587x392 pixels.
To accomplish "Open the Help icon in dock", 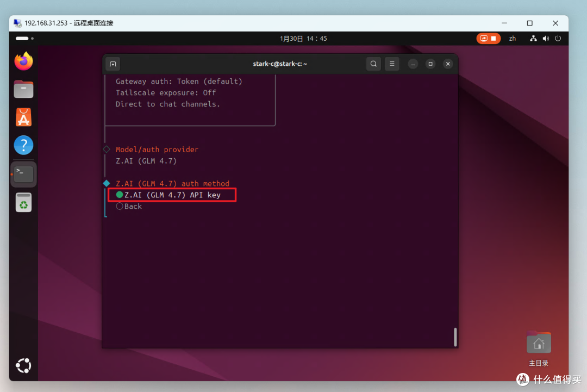I will click(23, 145).
